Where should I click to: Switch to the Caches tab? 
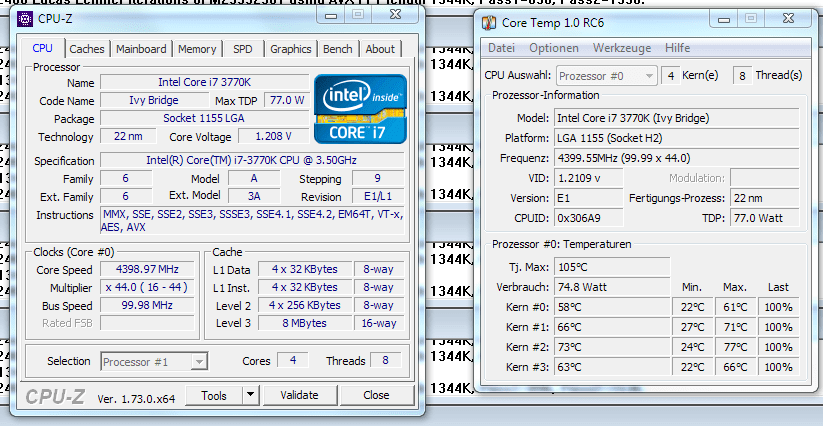pyautogui.click(x=87, y=49)
